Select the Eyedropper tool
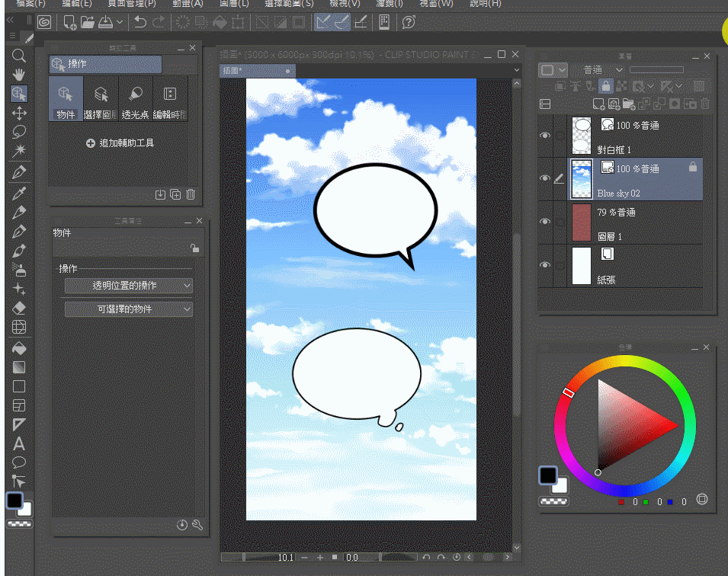 (19, 192)
